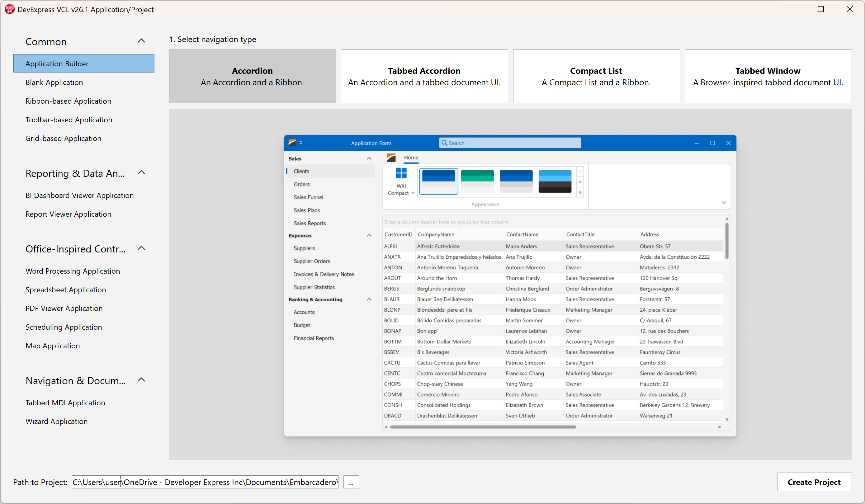Image resolution: width=865 pixels, height=504 pixels.
Task: Collapse the Office-Inspired Controls group
Action: click(x=141, y=248)
